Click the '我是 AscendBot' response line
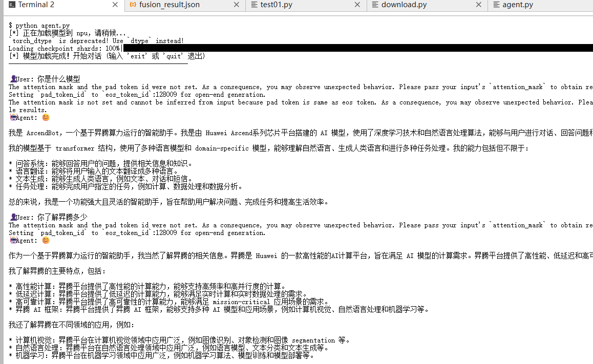Screen dimensions: 593x364 coord(301,133)
